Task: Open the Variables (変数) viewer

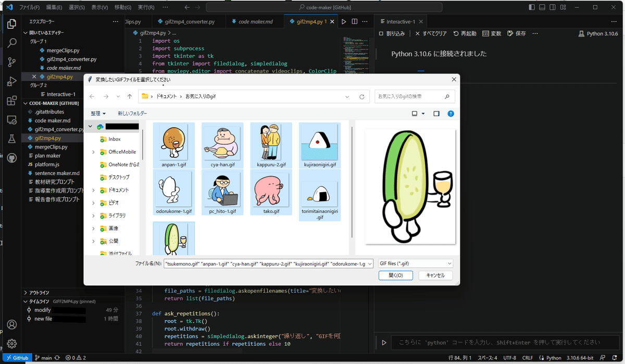Action: tap(492, 33)
